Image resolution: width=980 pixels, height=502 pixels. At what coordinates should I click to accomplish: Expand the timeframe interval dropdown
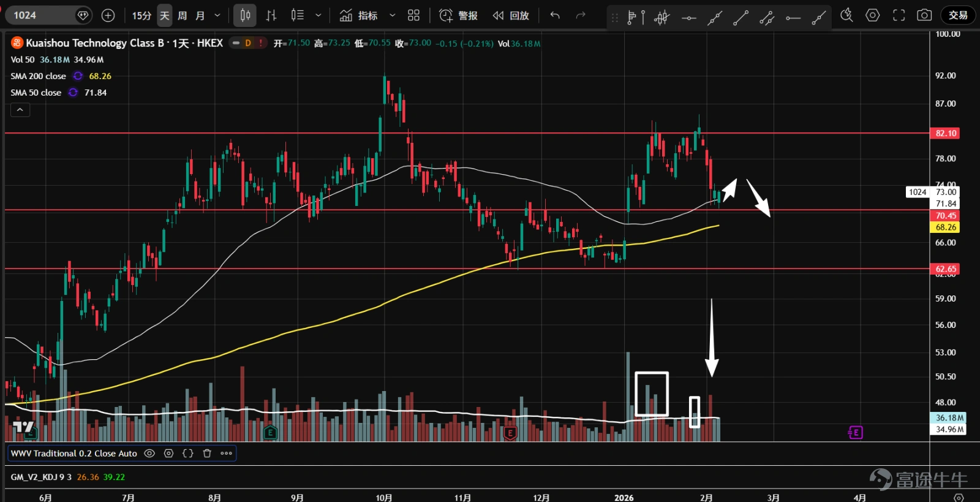tap(217, 15)
